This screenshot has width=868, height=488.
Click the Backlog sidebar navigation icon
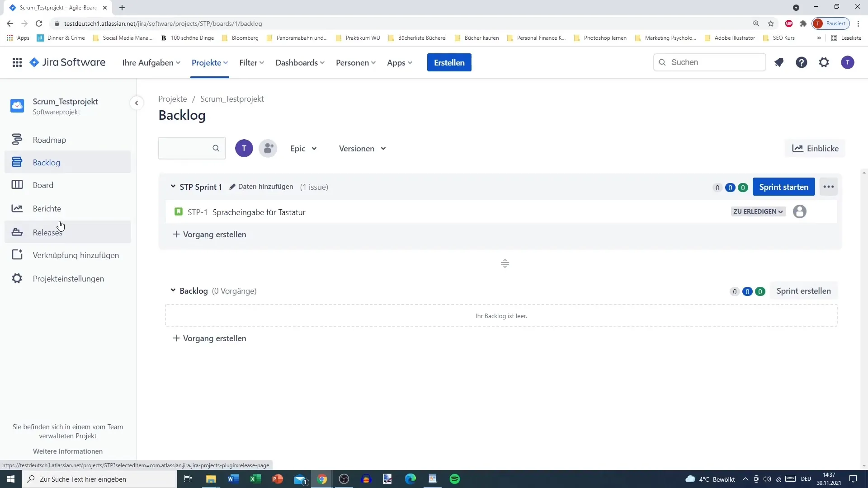click(16, 162)
